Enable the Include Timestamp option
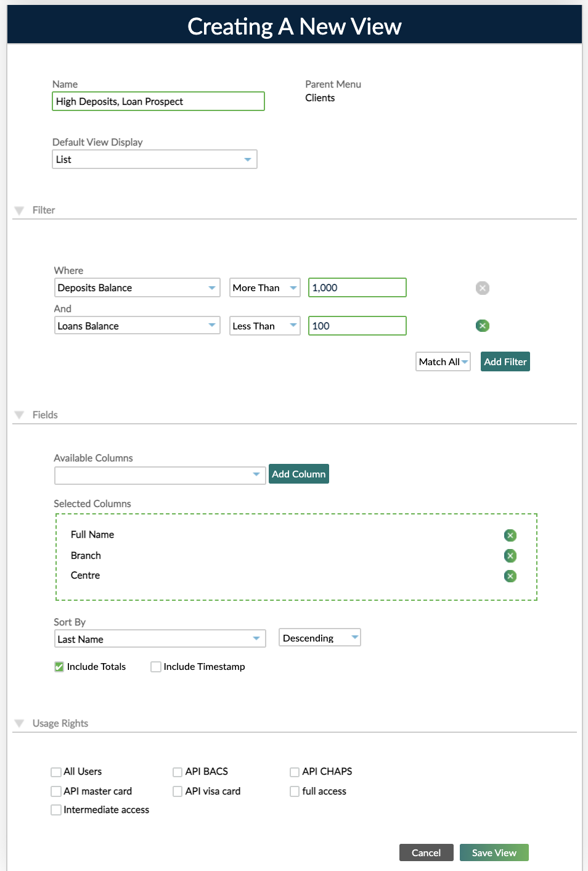 (x=155, y=666)
